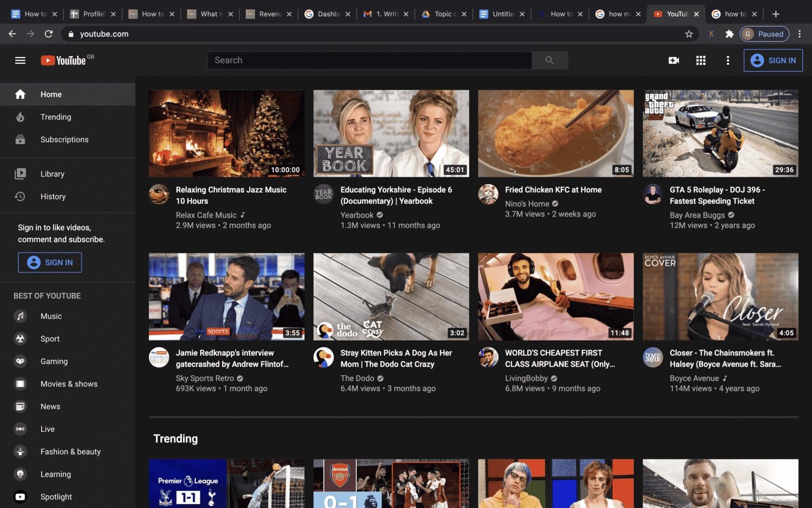Image resolution: width=812 pixels, height=508 pixels.
Task: Click the Library icon in sidebar
Action: tap(20, 174)
